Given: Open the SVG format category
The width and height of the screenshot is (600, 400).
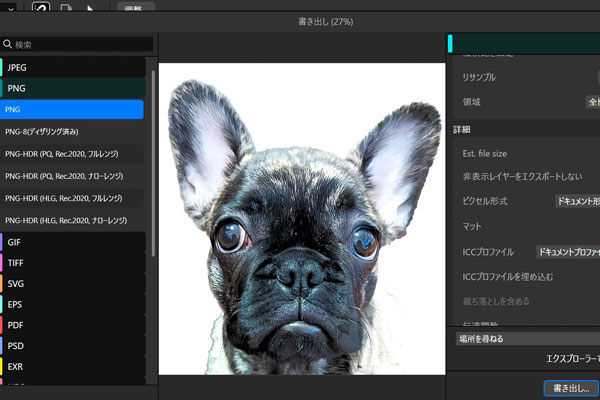Looking at the screenshot, I should point(73,284).
